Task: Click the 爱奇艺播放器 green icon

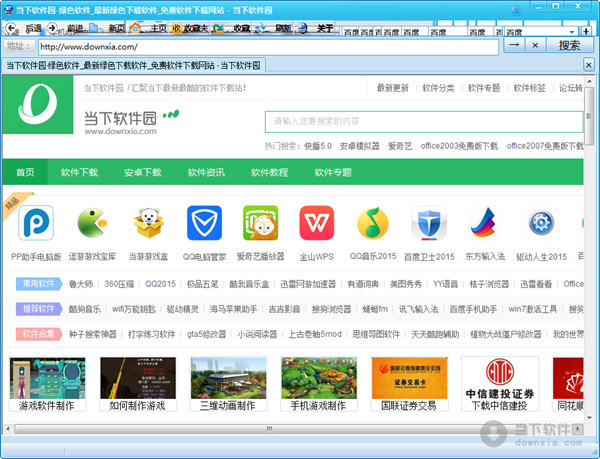Action: coord(261,223)
